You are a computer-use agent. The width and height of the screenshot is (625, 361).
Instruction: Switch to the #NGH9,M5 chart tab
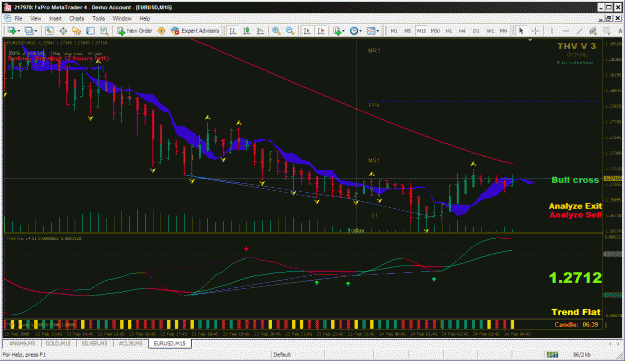click(22, 343)
